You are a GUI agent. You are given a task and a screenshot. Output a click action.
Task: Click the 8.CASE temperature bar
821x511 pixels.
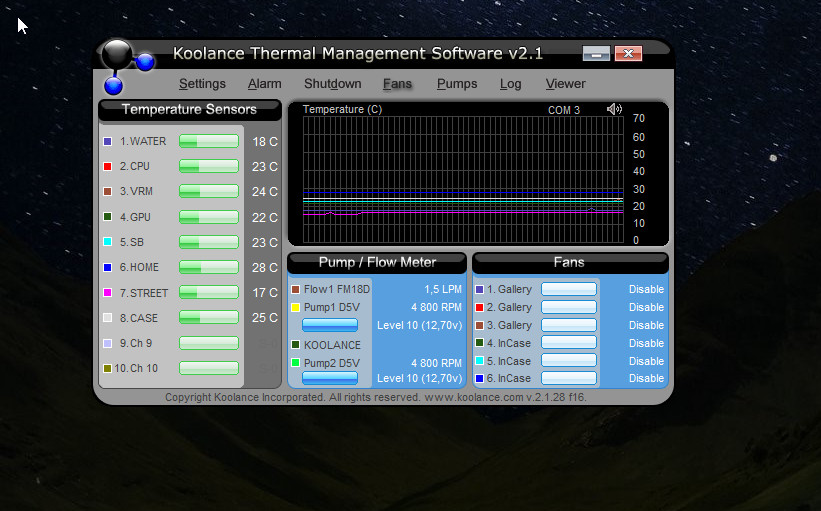point(209,317)
